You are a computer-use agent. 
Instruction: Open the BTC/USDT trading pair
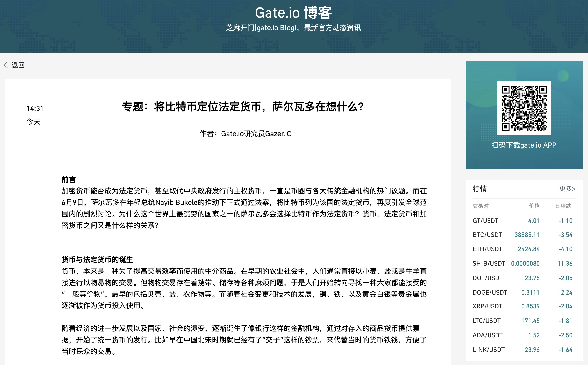click(487, 235)
